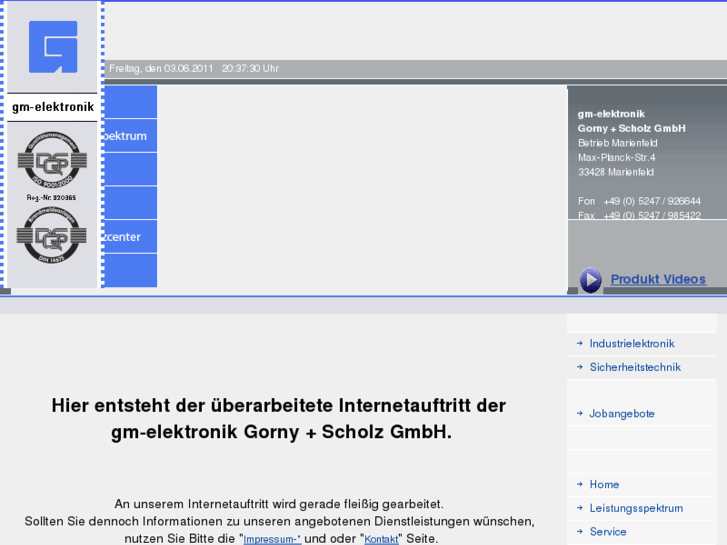Image resolution: width=727 pixels, height=545 pixels.
Task: Click the arrow icon beside Home
Action: pos(580,485)
